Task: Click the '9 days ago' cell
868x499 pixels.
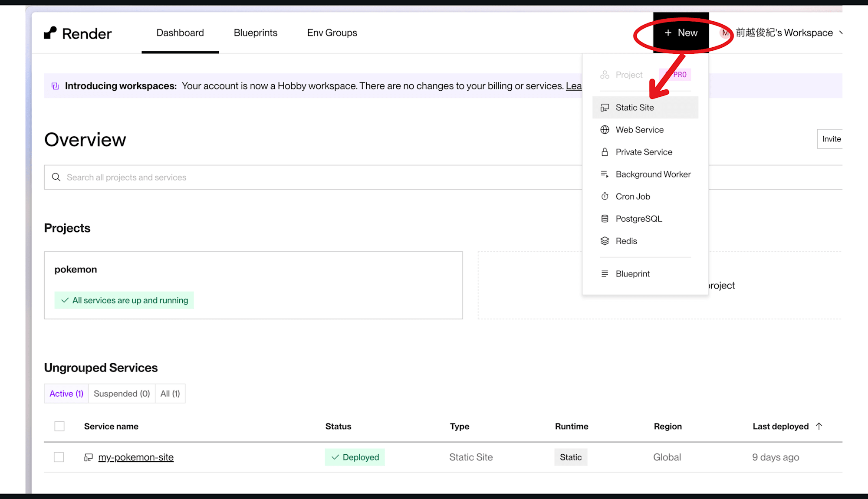Action: (x=776, y=457)
